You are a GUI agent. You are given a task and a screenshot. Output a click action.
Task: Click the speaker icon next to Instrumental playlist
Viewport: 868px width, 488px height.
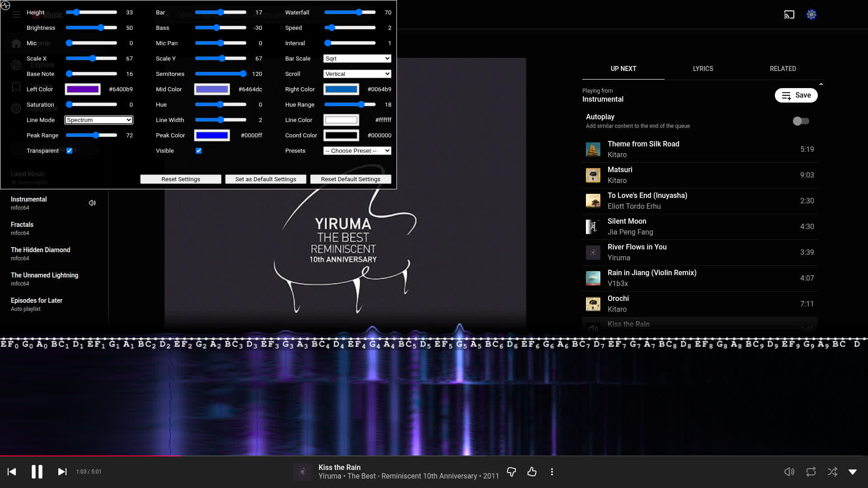92,203
